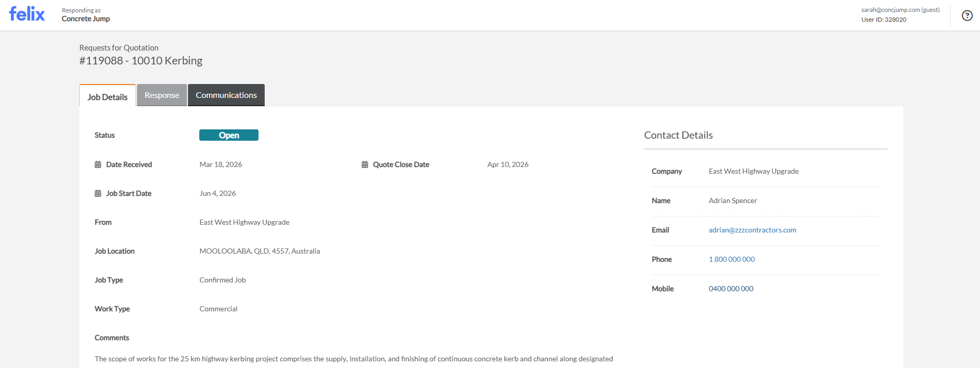980x368 pixels.
Task: Click the calendar icon beside Job Start Date
Action: click(x=98, y=193)
